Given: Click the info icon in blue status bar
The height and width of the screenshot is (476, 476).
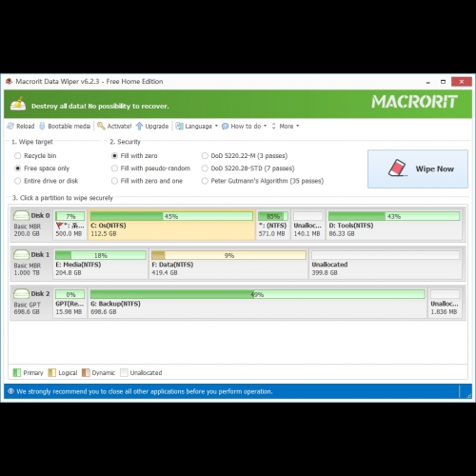Looking at the screenshot, I should (x=10, y=391).
